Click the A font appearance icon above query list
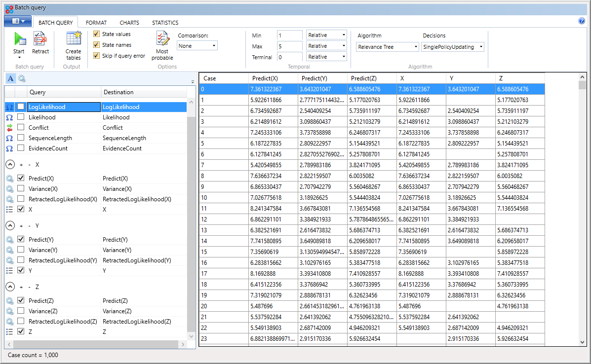This screenshot has width=591, height=364. [9, 78]
